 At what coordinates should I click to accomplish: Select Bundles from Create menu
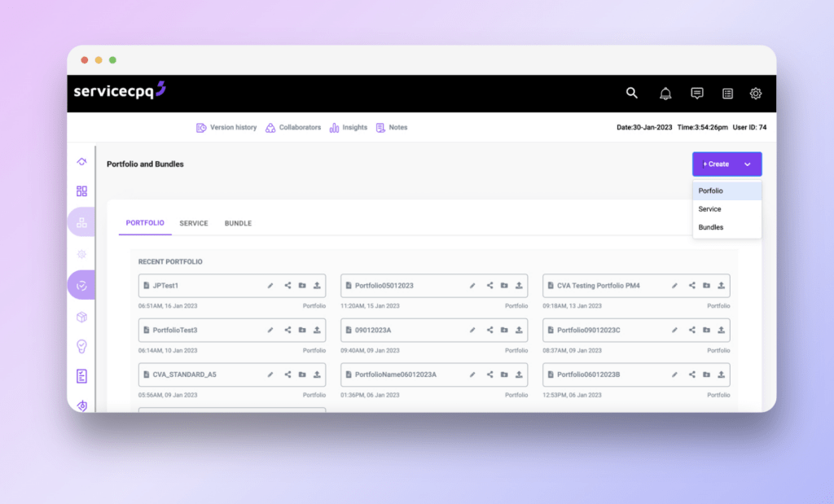[726, 227]
